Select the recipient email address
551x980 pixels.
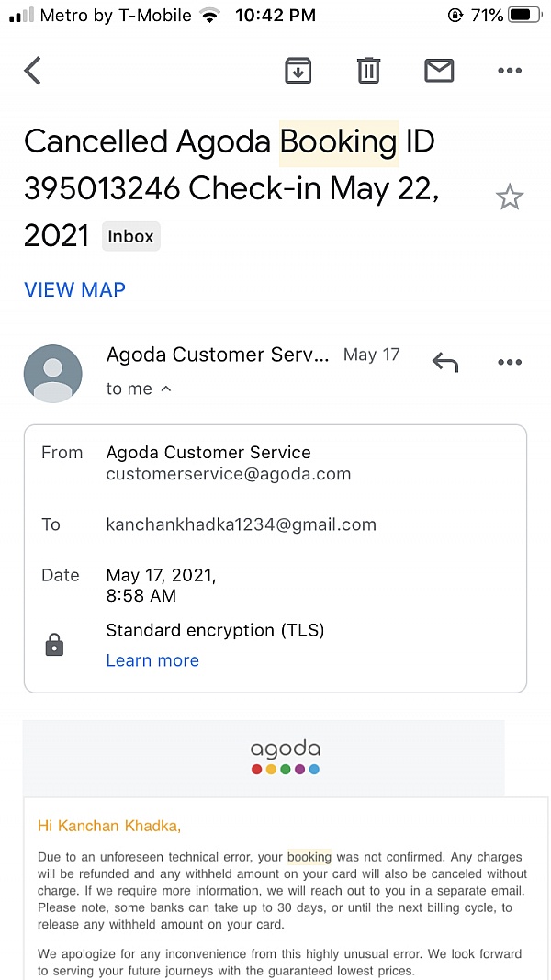241,524
